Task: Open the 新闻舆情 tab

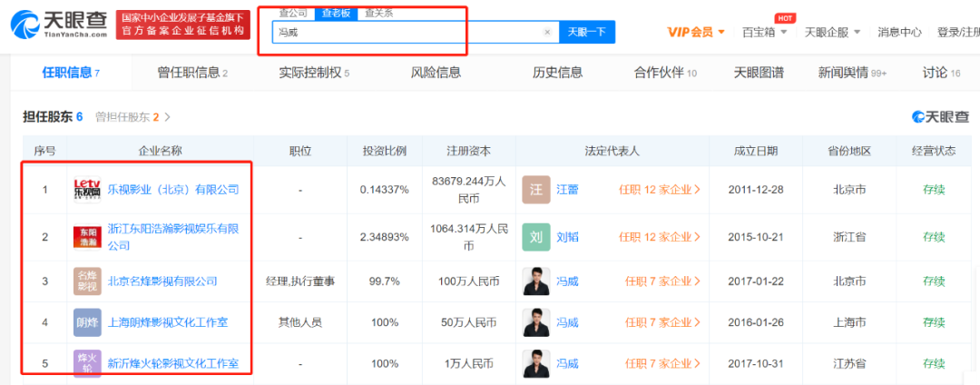Action: point(852,74)
